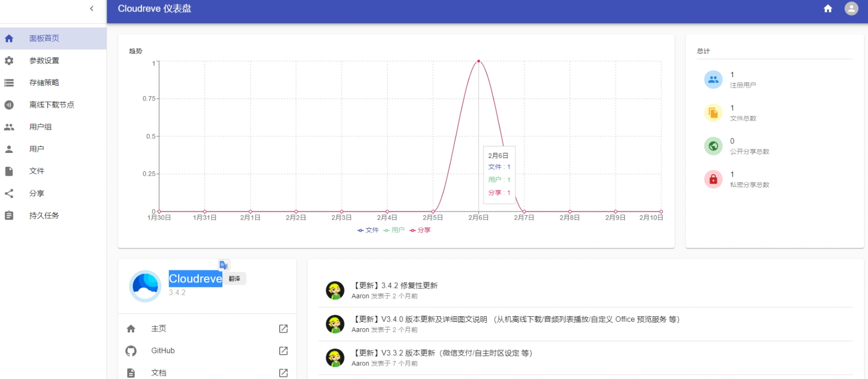Collapse the sidebar with the chevron arrow

(x=92, y=8)
